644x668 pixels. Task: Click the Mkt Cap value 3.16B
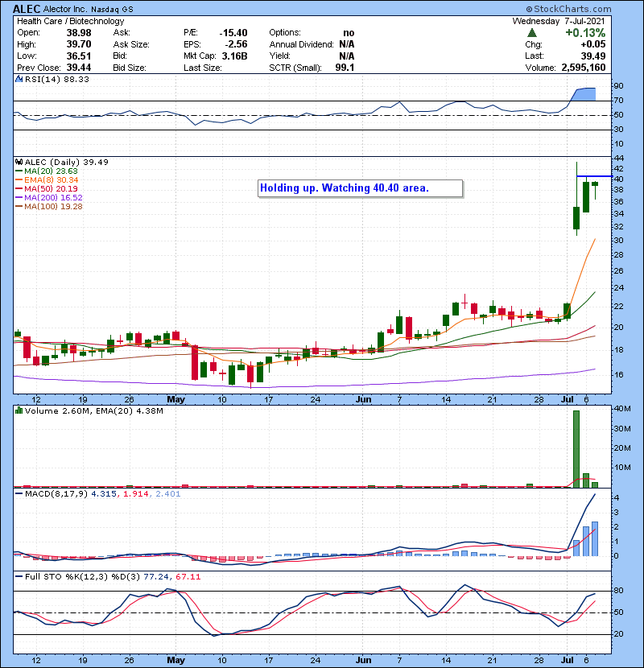[234, 56]
